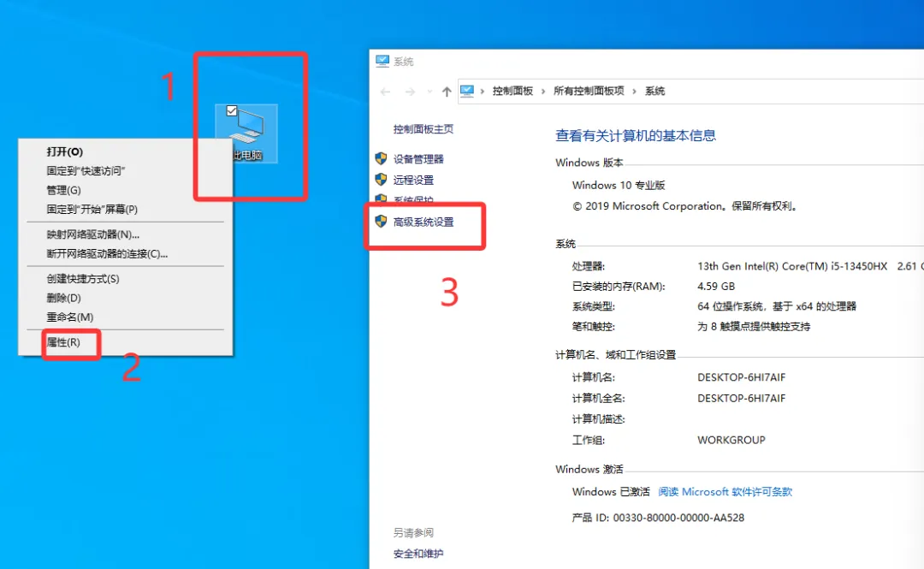Click DESKTOP-6HI7AIF beside 计算机名
The width and height of the screenshot is (924, 569).
741,377
